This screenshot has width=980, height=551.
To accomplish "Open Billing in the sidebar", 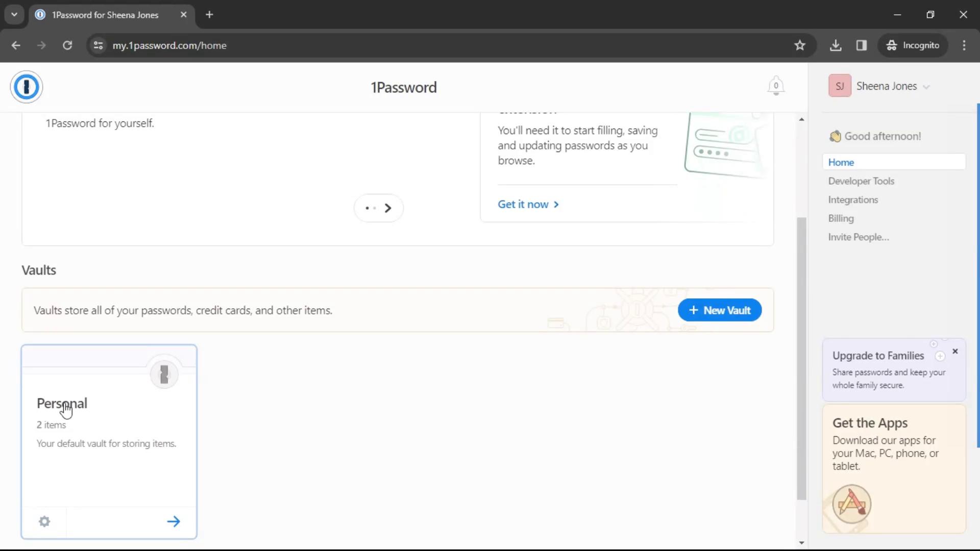I will tap(841, 218).
